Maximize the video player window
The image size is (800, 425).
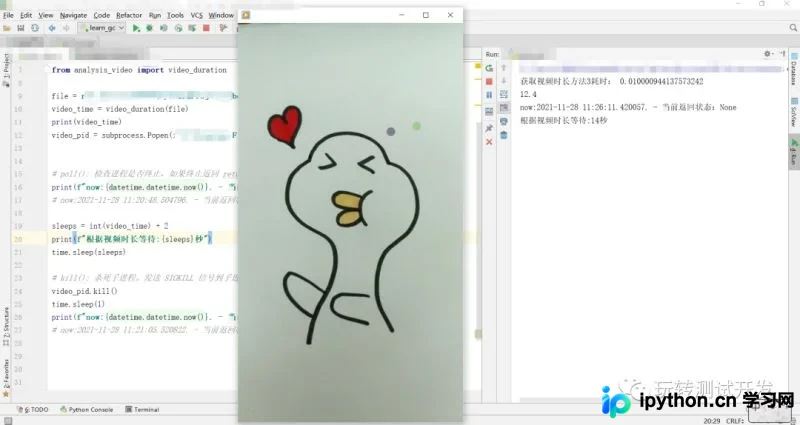[x=426, y=15]
